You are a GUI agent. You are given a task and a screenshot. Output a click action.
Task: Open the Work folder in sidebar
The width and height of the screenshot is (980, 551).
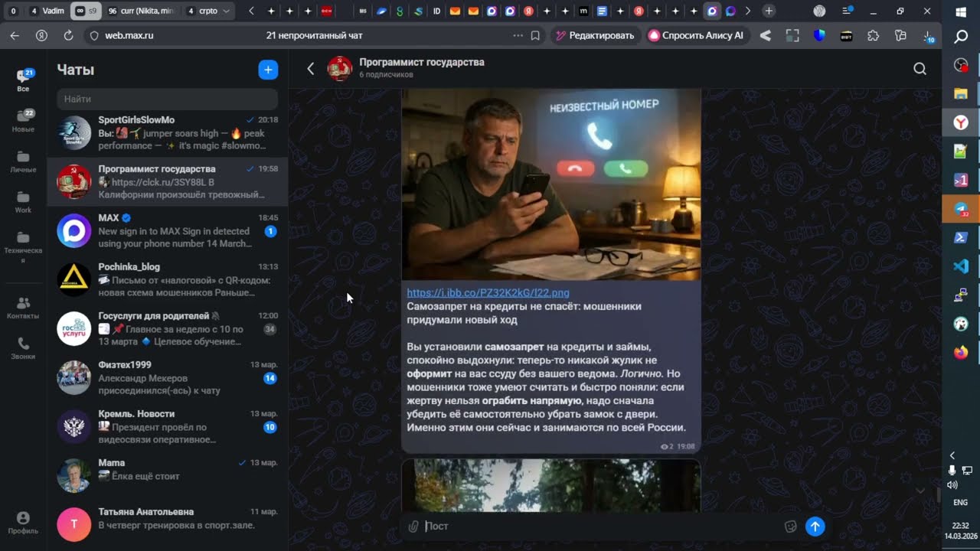23,201
